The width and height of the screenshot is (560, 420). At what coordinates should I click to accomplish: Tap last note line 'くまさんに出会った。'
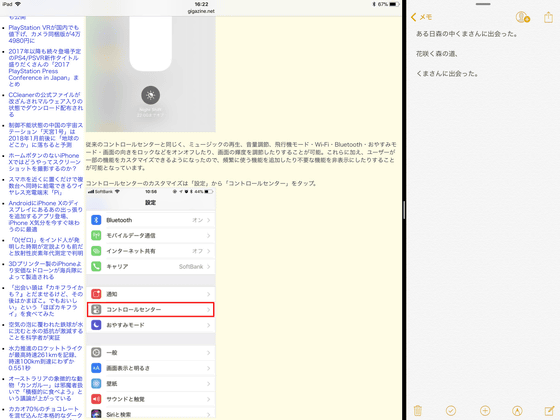(x=447, y=74)
